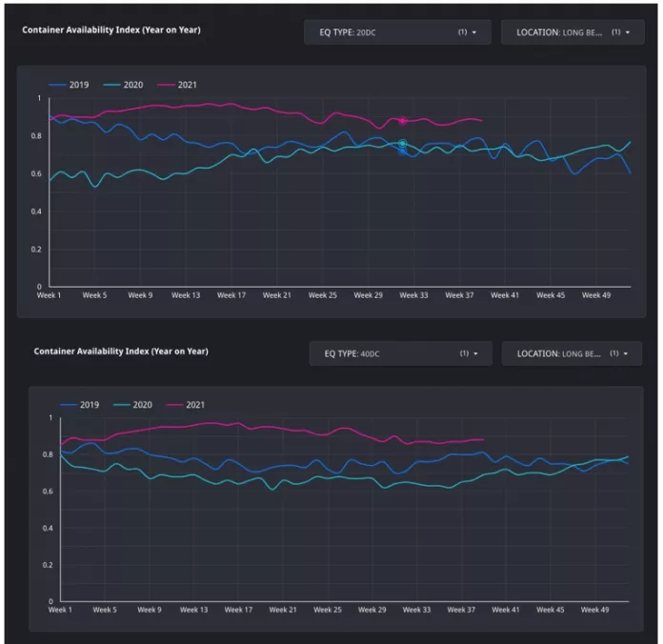Click the teal 2020 data point marker
This screenshot has width=663, height=644.
coord(403,144)
